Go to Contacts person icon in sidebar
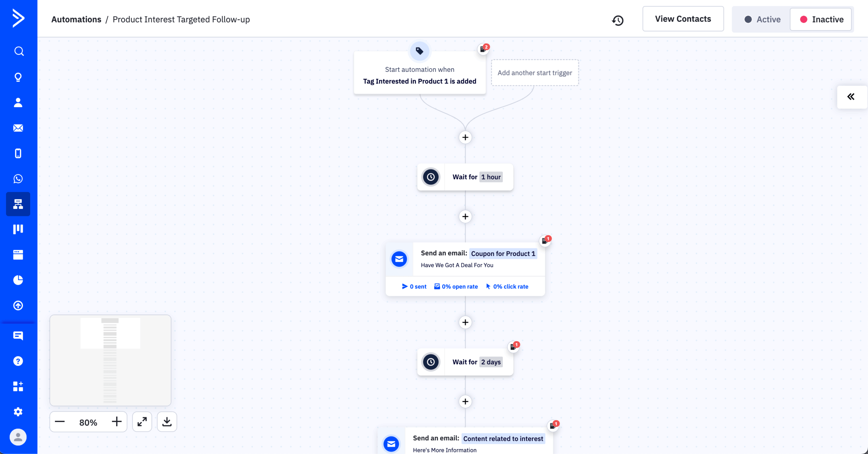This screenshot has height=454, width=868. (18, 102)
